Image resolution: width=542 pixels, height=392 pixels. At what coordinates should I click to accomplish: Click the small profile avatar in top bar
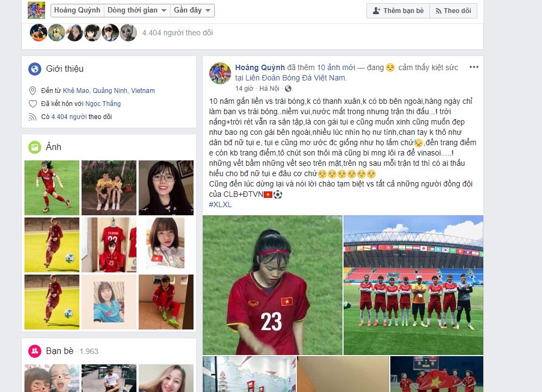[36, 10]
